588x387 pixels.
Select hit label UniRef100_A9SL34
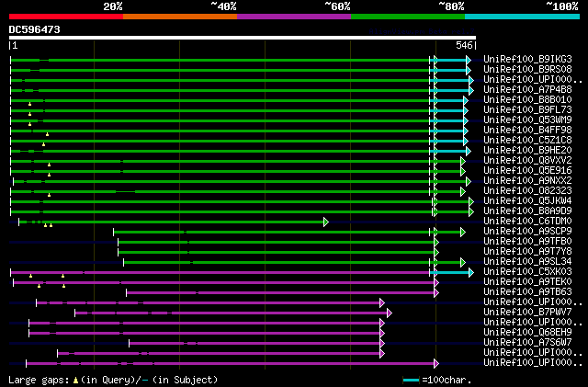coord(527,262)
